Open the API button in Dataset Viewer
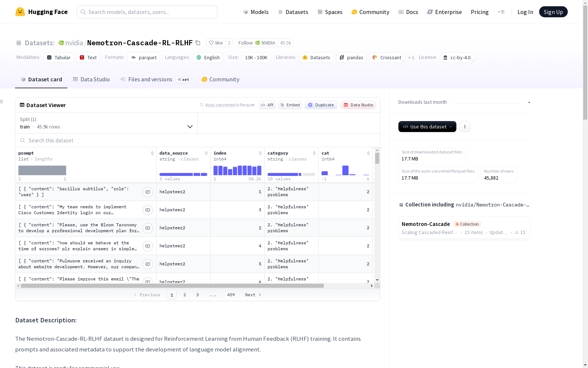The image size is (588, 368). coord(267,105)
